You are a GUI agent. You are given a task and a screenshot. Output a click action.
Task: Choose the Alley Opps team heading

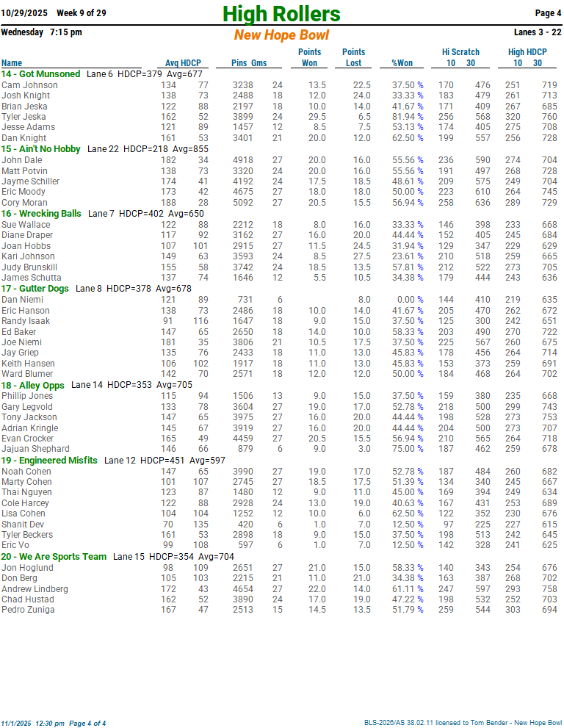pos(33,385)
